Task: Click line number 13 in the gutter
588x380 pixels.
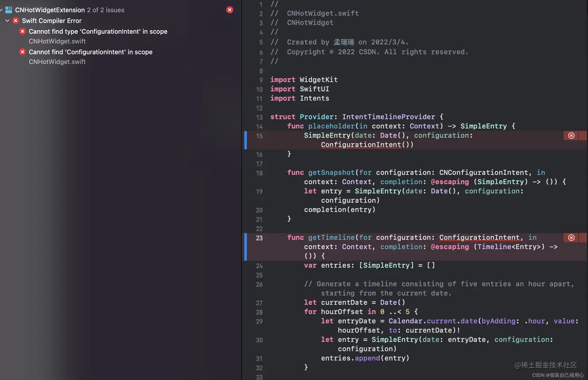Action: [x=259, y=117]
